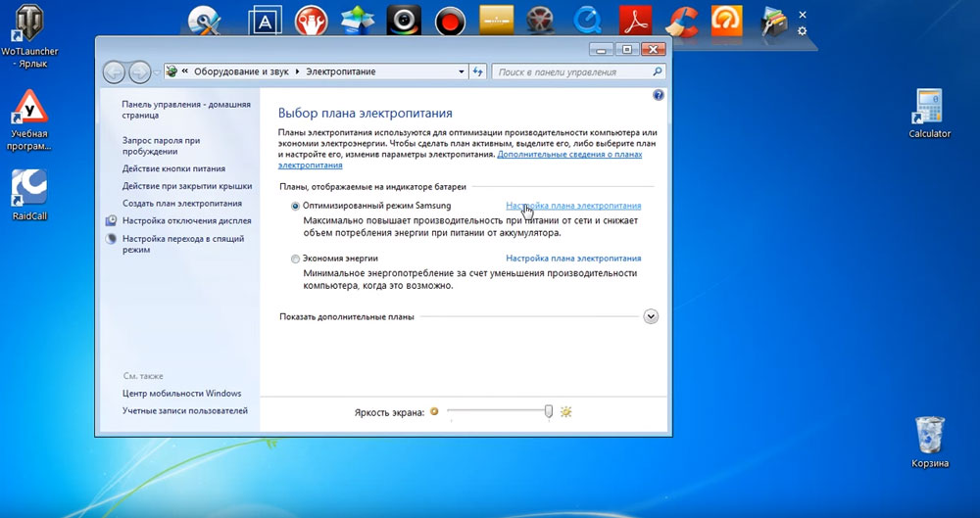The width and height of the screenshot is (980, 518).
Task: Click Оборудование и звук breadcrumb
Action: click(x=241, y=71)
